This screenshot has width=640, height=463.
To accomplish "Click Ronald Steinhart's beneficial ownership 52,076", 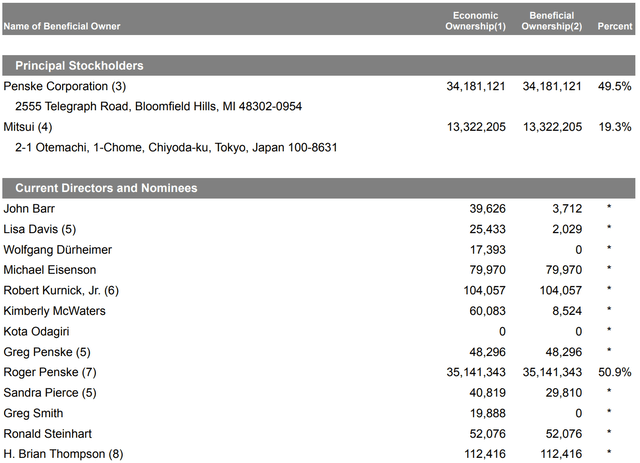I will coord(564,434).
